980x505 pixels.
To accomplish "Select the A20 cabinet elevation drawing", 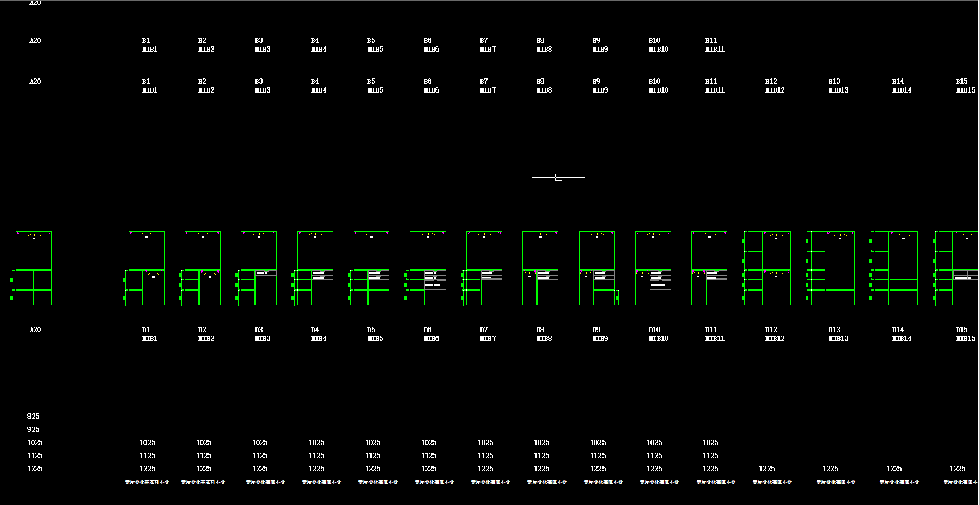I will pos(34,268).
